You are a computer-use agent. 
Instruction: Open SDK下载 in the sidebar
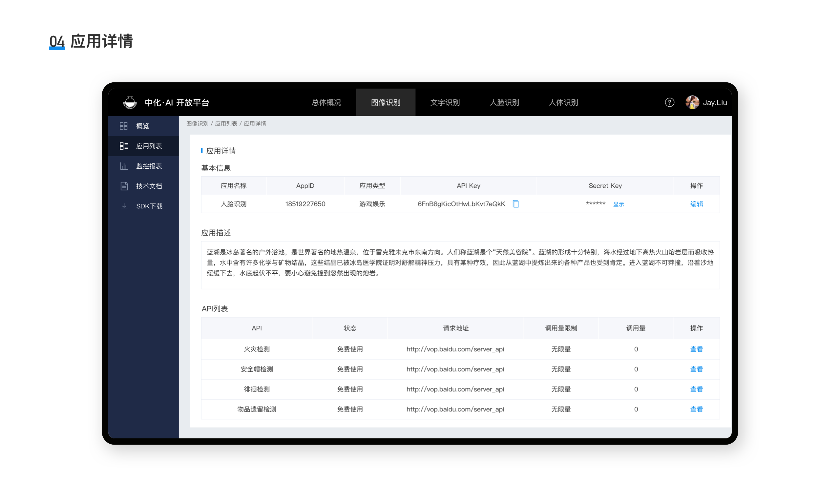pyautogui.click(x=143, y=206)
